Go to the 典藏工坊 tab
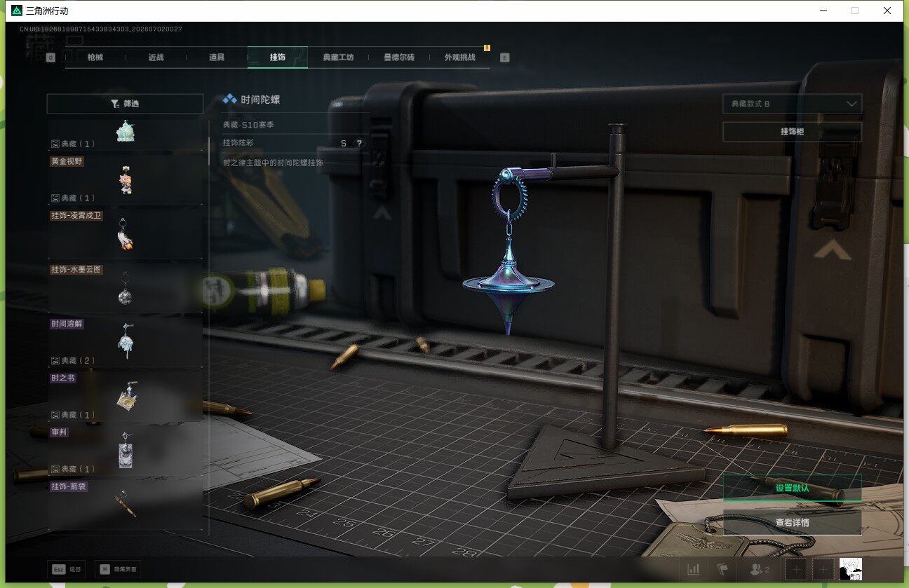Image resolution: width=909 pixels, height=588 pixels. [338, 57]
